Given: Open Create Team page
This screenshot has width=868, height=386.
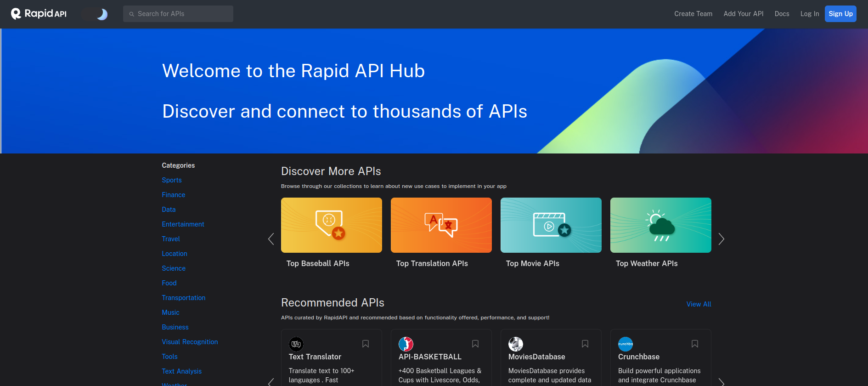Looking at the screenshot, I should (693, 14).
